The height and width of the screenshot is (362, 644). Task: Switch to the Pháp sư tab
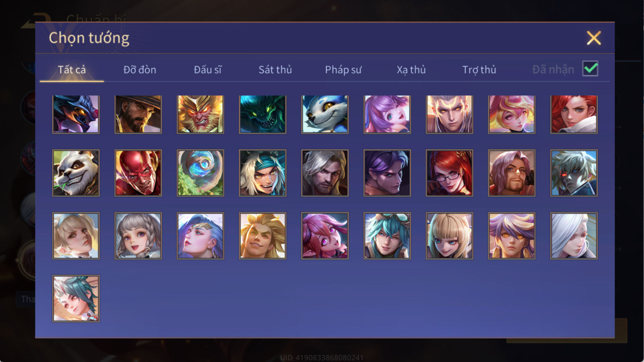(x=343, y=70)
